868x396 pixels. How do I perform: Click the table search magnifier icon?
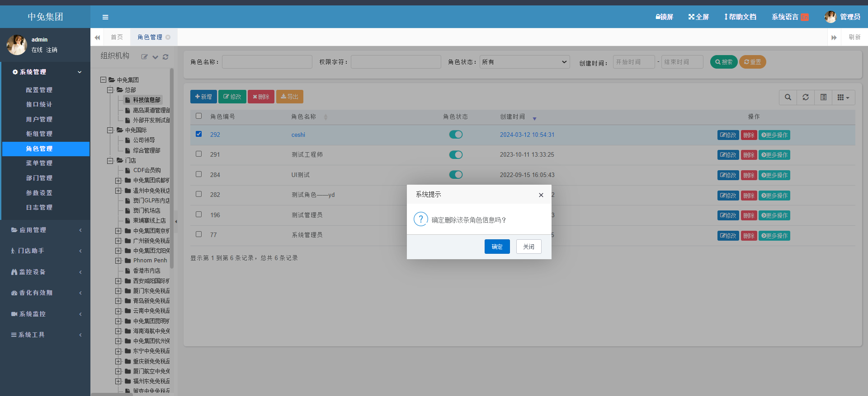(x=788, y=97)
